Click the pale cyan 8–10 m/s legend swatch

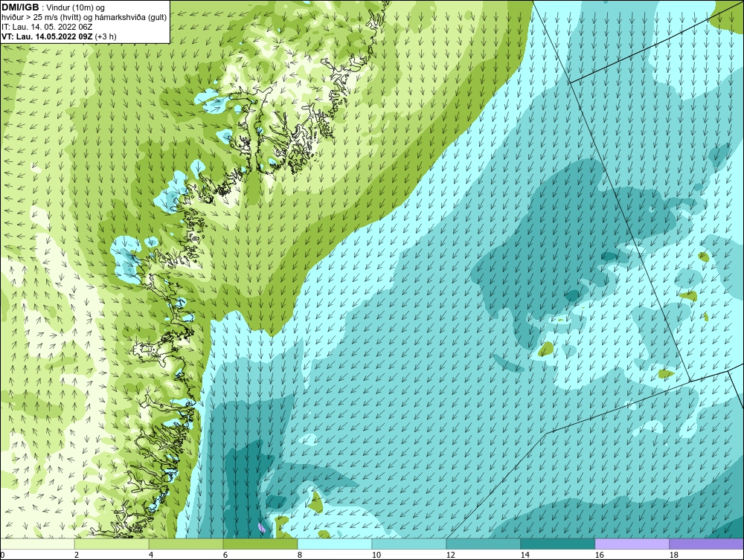click(x=335, y=544)
